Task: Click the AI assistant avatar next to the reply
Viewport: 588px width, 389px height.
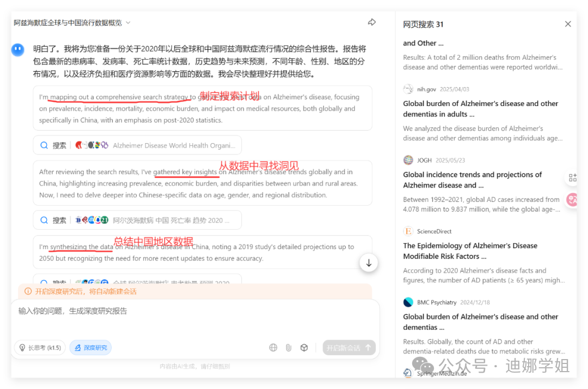Action: (x=18, y=50)
